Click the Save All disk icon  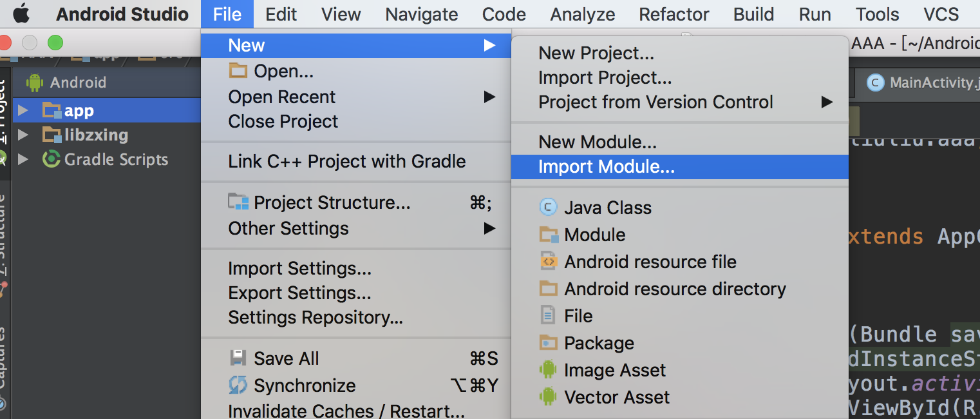(238, 358)
